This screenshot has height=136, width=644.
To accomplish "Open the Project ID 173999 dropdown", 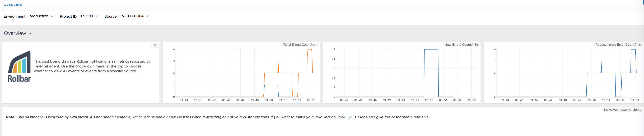I will click(89, 16).
